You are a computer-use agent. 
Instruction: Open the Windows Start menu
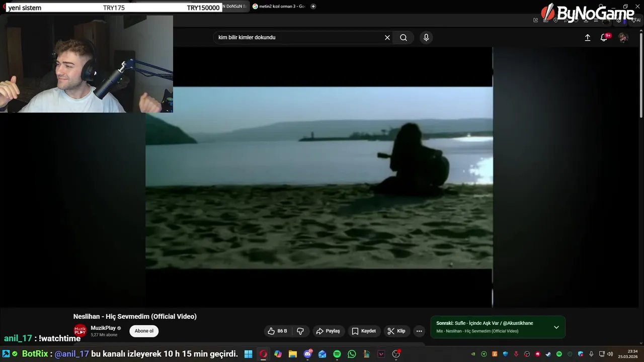click(248, 354)
